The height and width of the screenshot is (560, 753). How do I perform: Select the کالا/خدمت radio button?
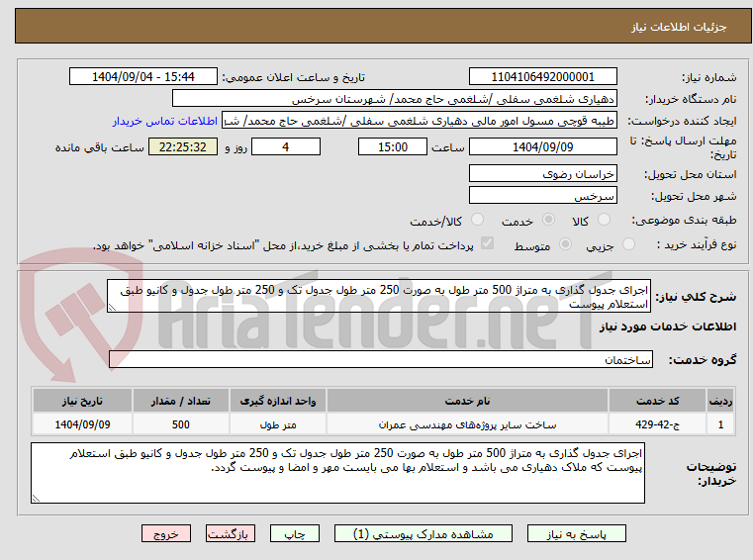(477, 220)
